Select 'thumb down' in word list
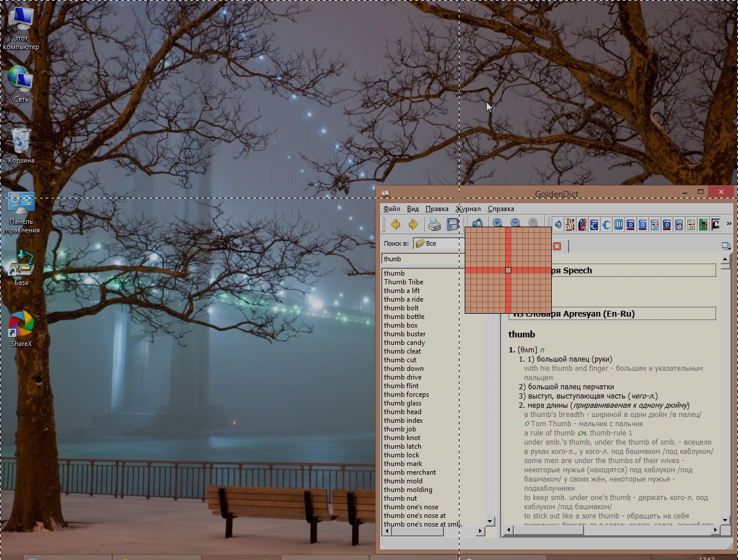Viewport: 738px width, 560px height. (x=404, y=369)
